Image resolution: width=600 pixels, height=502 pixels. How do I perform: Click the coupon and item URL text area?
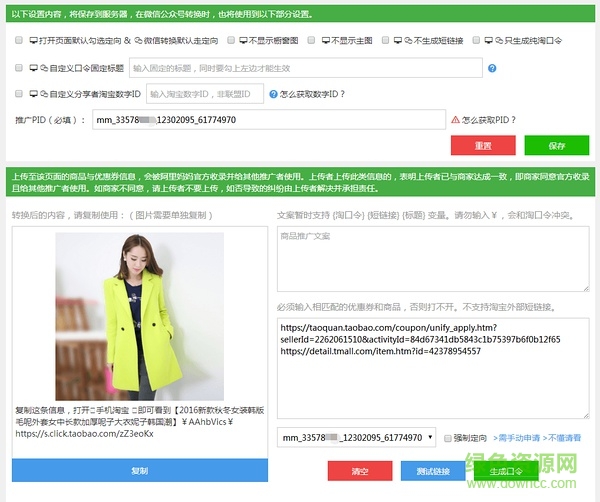click(433, 368)
